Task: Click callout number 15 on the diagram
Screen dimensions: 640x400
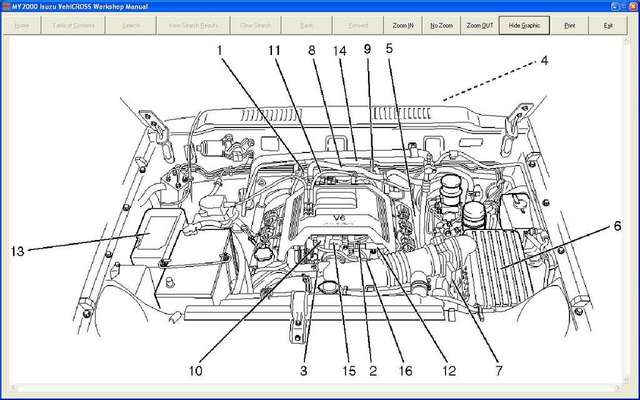Action: (x=349, y=371)
